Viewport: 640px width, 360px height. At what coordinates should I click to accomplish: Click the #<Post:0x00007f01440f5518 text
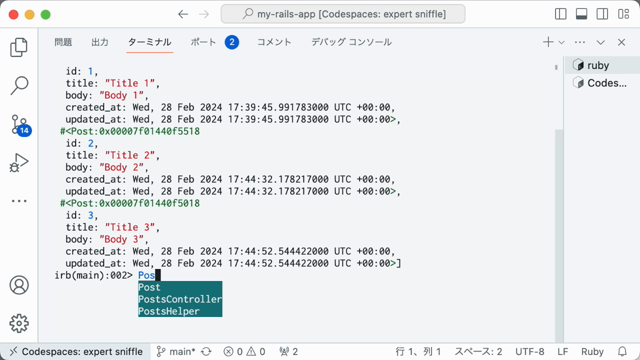[x=130, y=131]
